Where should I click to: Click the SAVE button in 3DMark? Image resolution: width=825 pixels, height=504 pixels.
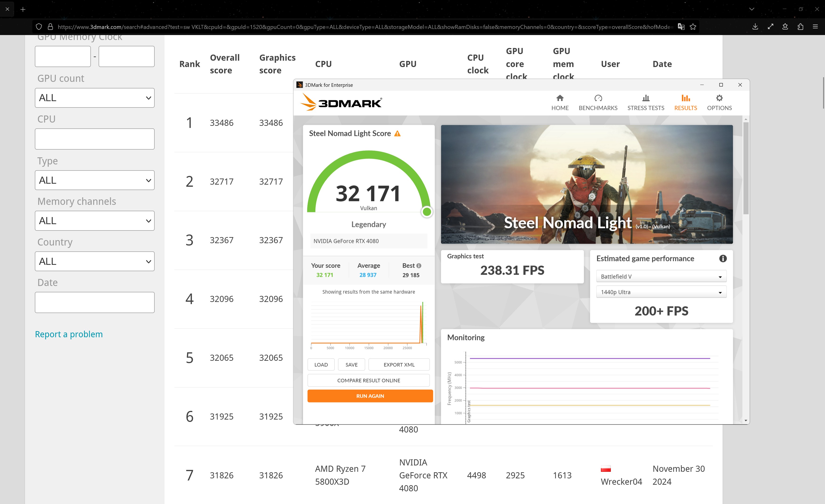[351, 365]
